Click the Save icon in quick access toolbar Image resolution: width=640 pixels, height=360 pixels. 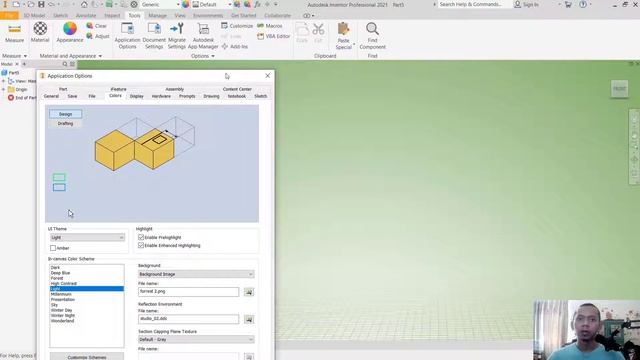pyautogui.click(x=41, y=4)
